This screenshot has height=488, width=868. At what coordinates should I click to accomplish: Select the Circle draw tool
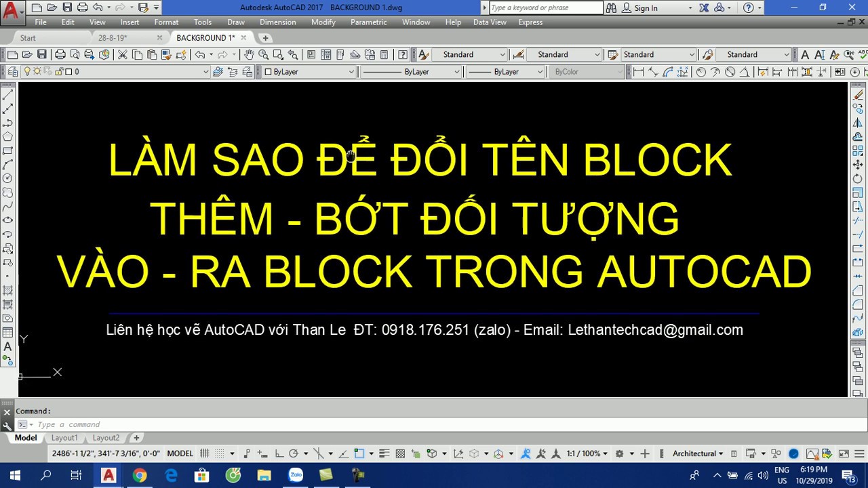click(8, 178)
